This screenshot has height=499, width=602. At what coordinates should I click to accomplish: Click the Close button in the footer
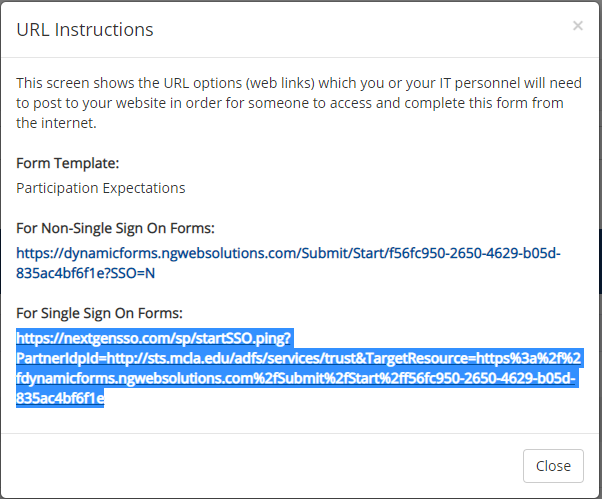[553, 466]
